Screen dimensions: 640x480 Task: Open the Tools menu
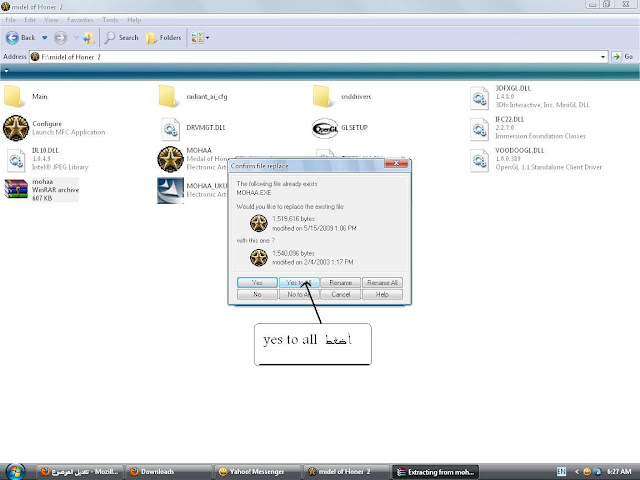(x=110, y=20)
